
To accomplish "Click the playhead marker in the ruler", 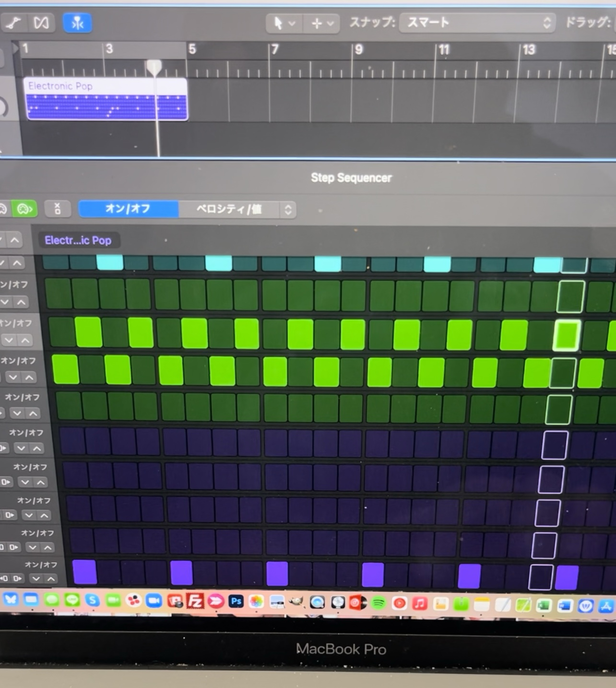I will [154, 67].
